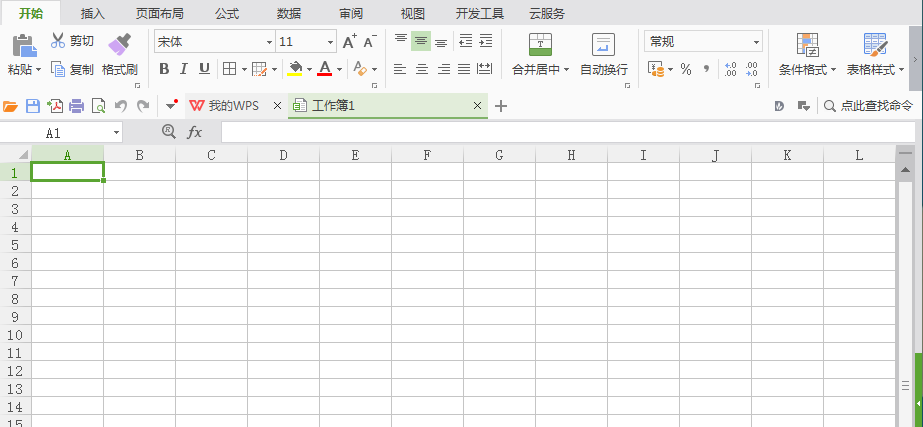Click the Print Preview icon
Viewport: 923px width, 427px height.
coord(98,106)
